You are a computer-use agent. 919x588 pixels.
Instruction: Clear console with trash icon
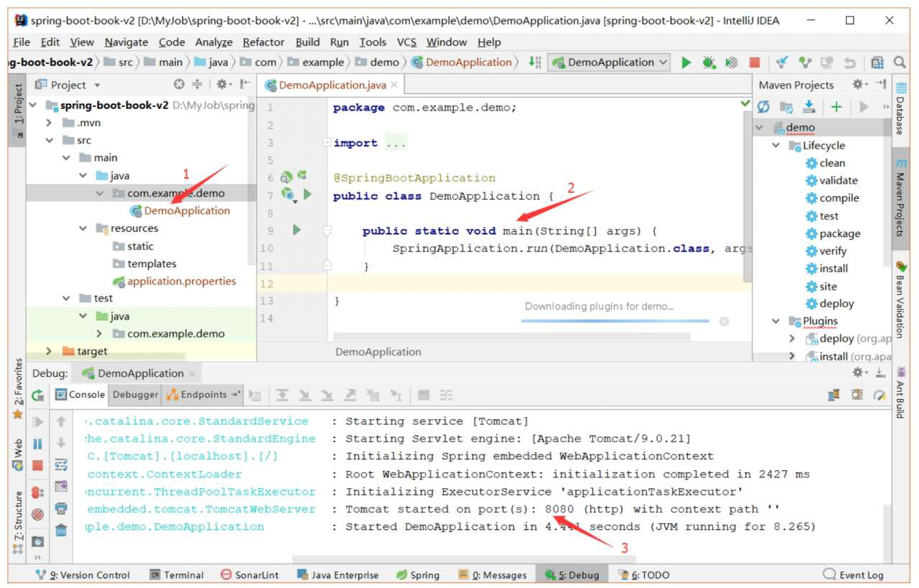click(62, 531)
